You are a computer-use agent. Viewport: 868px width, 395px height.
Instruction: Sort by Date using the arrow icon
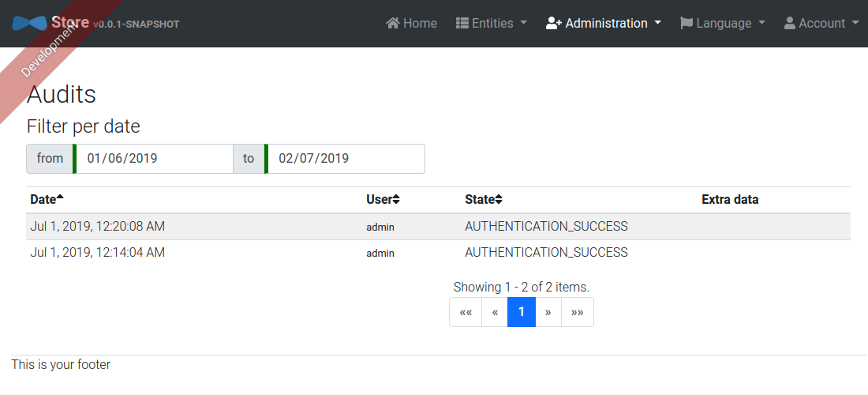coord(60,197)
